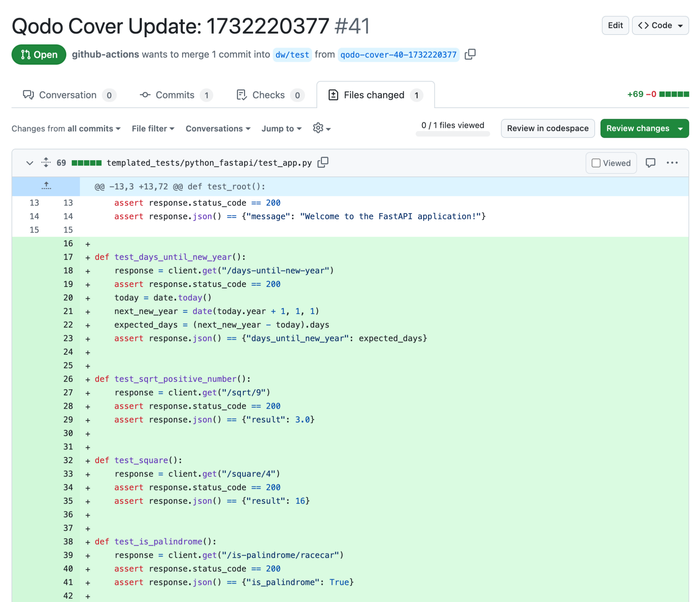Click the files viewed progress bar
This screenshot has width=700, height=602.
[x=453, y=133]
